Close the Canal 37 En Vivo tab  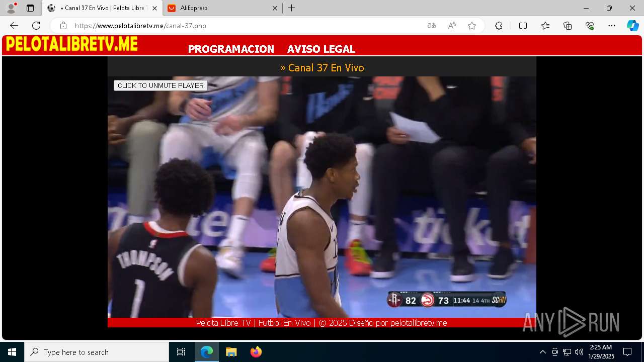154,8
